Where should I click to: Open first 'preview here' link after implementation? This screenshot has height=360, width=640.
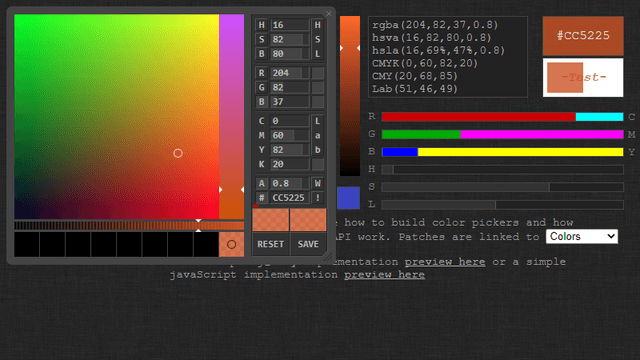(x=445, y=262)
